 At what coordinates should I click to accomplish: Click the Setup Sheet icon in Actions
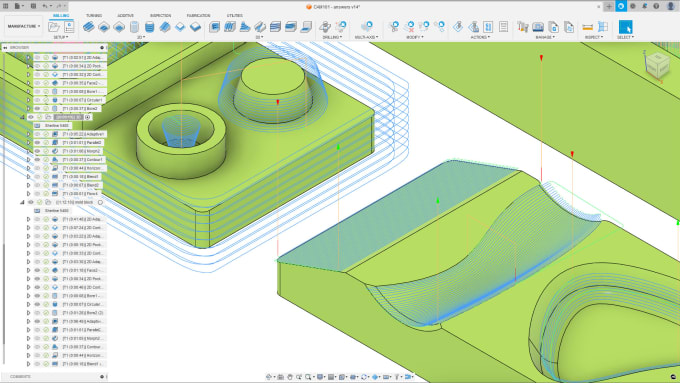coord(503,27)
